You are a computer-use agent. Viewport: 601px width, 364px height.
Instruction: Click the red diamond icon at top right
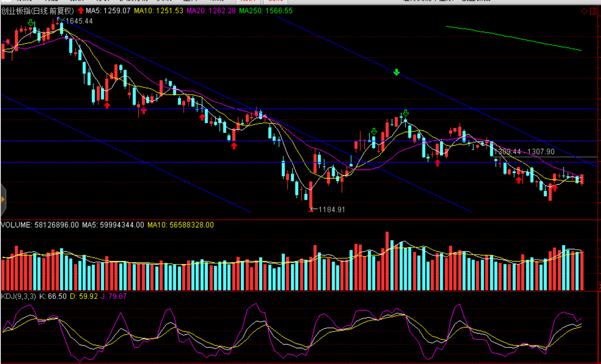(x=584, y=11)
